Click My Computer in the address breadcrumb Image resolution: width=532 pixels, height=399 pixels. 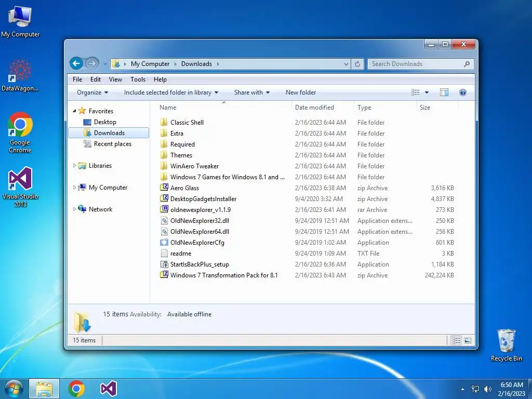pos(150,64)
